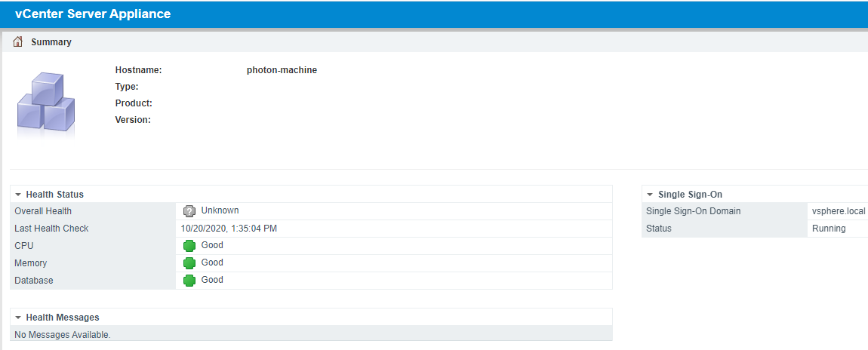Click the Hostname label

pos(138,70)
